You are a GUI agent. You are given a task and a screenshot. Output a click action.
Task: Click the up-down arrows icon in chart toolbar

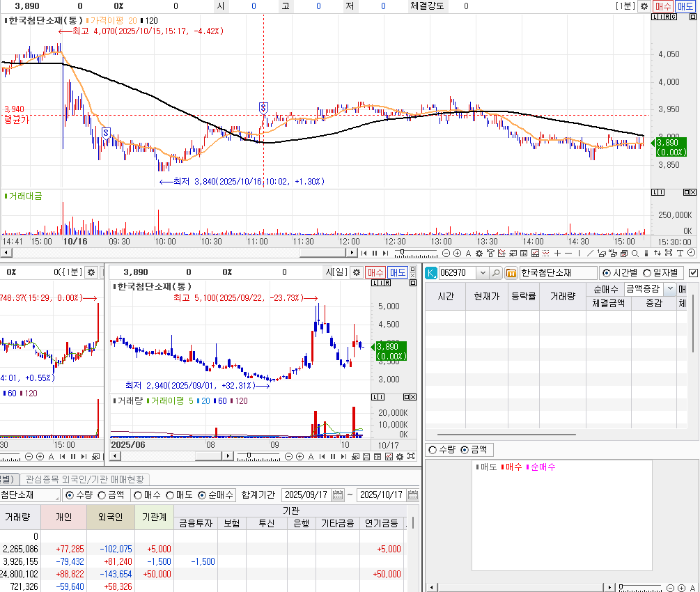(657, 253)
